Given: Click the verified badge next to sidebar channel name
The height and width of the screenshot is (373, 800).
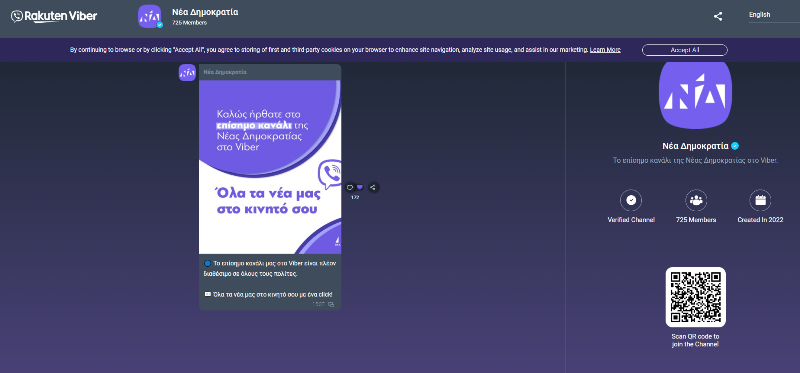Looking at the screenshot, I should tap(735, 146).
